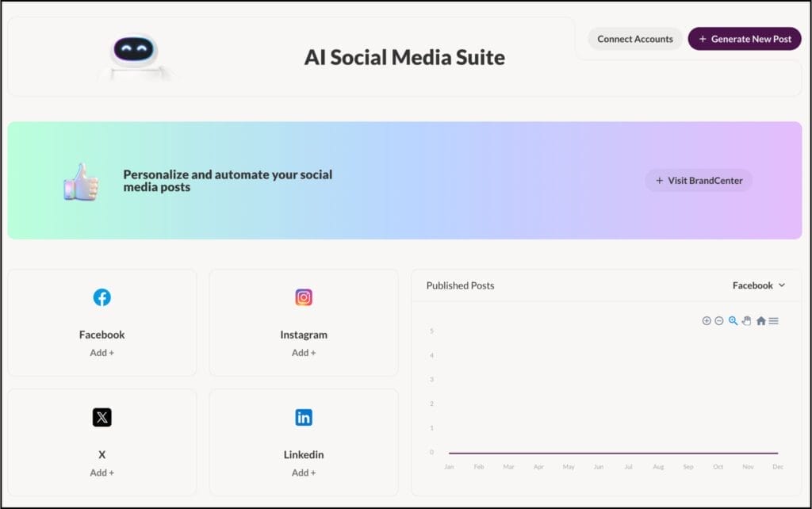Click the Instagram card label text
The width and height of the screenshot is (812, 509).
pyautogui.click(x=304, y=335)
